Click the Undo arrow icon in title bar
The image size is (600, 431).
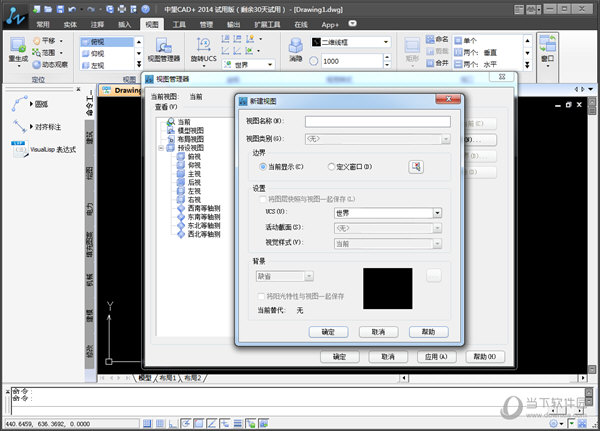pyautogui.click(x=72, y=9)
